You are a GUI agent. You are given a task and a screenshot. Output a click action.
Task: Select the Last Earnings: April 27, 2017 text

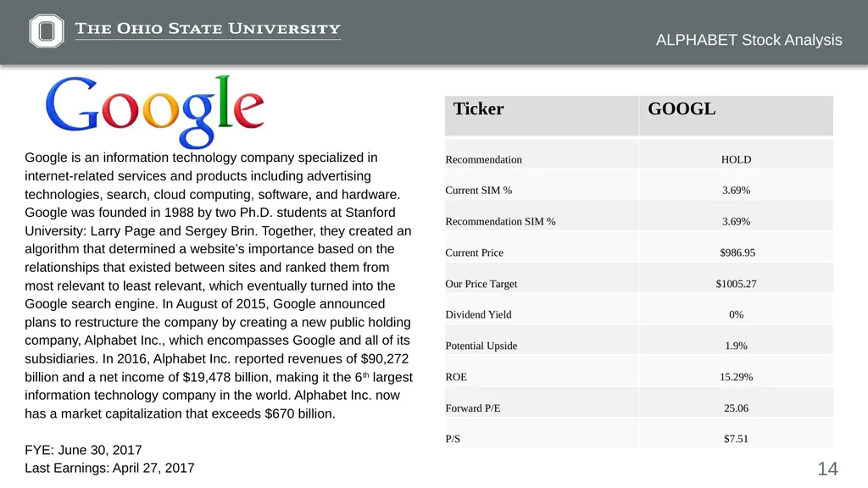point(109,468)
